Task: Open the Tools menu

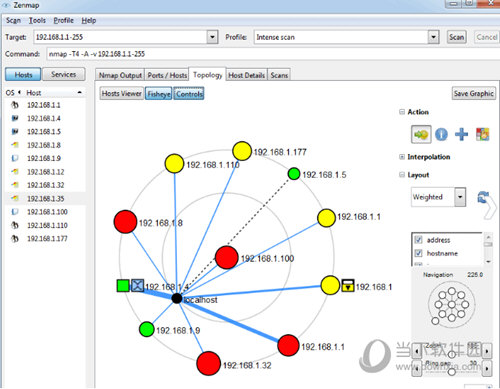Action: 37,20
